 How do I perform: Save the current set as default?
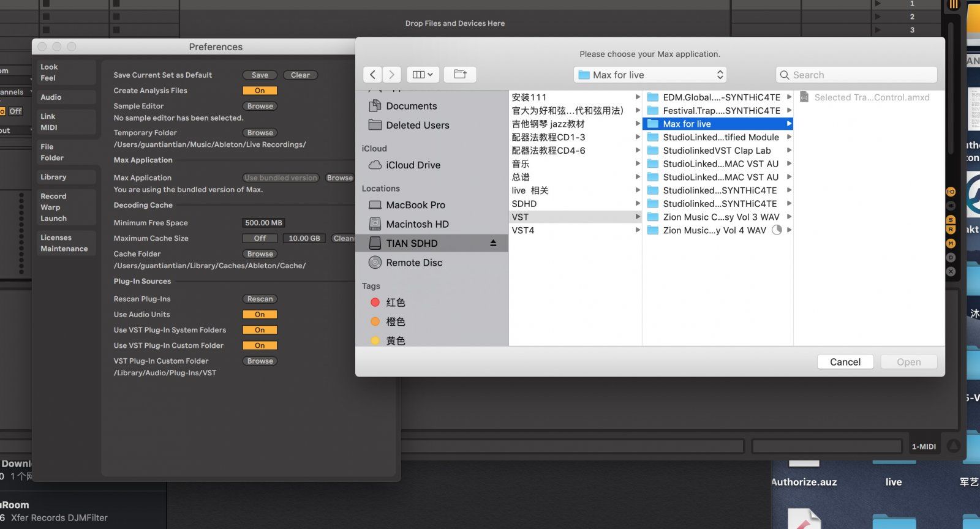point(260,75)
